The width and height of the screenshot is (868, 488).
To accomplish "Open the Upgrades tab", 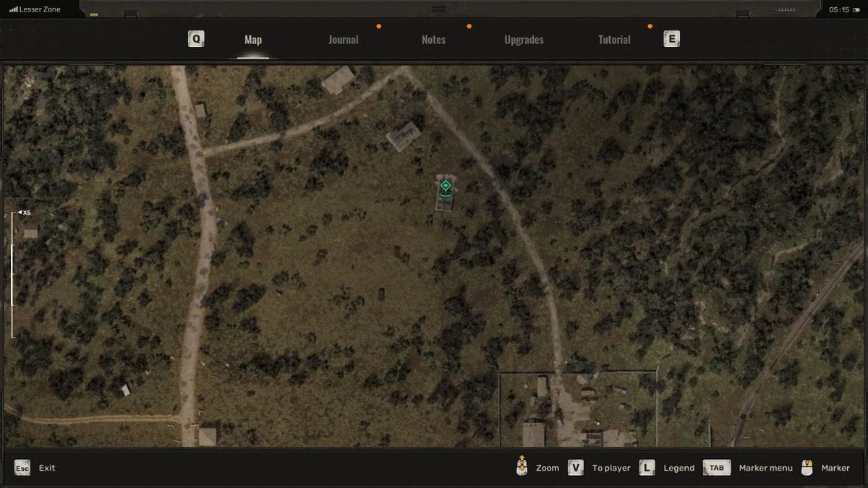I will coord(524,39).
